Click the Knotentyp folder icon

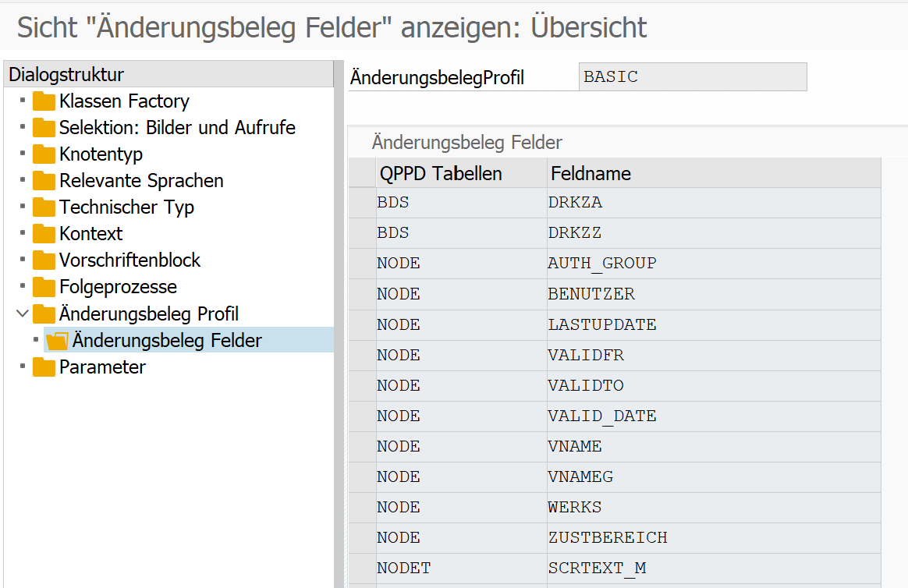pos(44,154)
